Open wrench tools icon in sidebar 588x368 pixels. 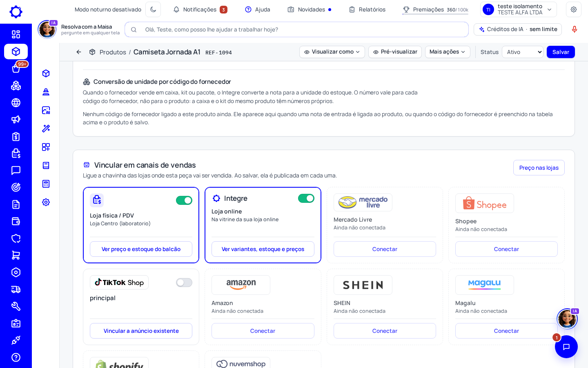(16, 306)
